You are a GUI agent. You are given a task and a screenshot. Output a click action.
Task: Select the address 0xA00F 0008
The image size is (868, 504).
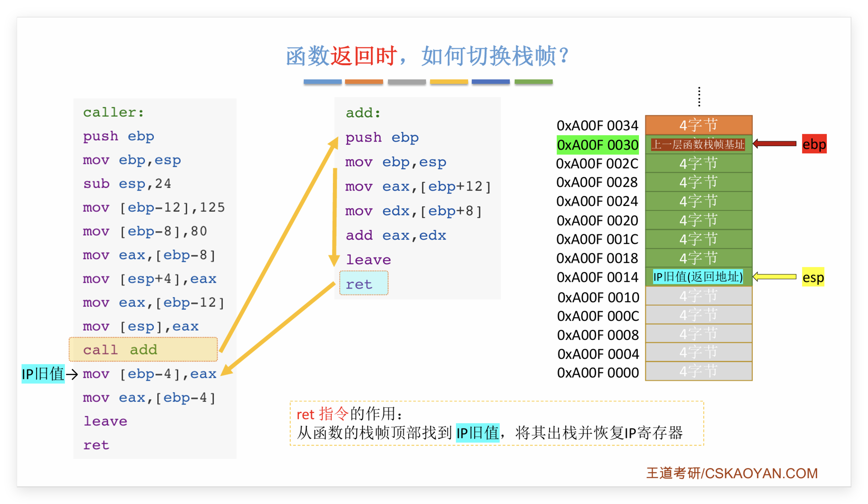(x=598, y=335)
